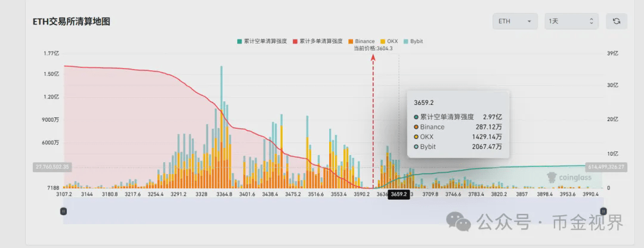This screenshot has height=248, width=644.
Task: Click the 614,499,326.27 right axis marker
Action: tap(608, 167)
